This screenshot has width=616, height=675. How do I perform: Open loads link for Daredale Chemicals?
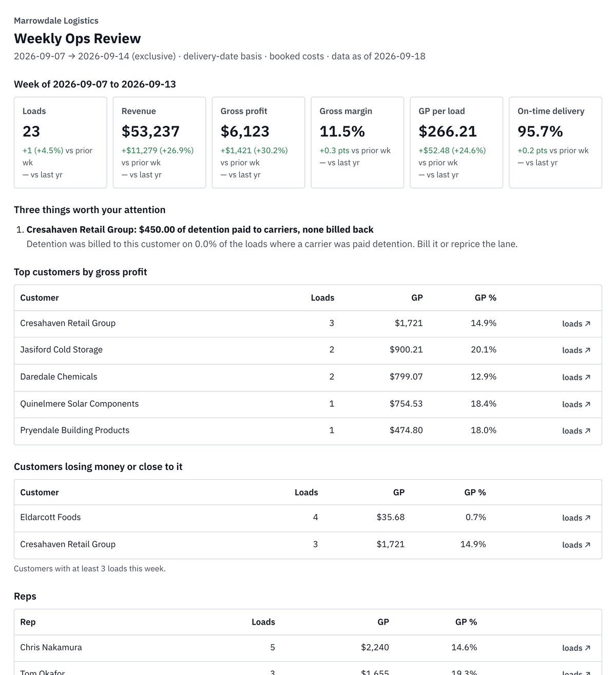576,377
